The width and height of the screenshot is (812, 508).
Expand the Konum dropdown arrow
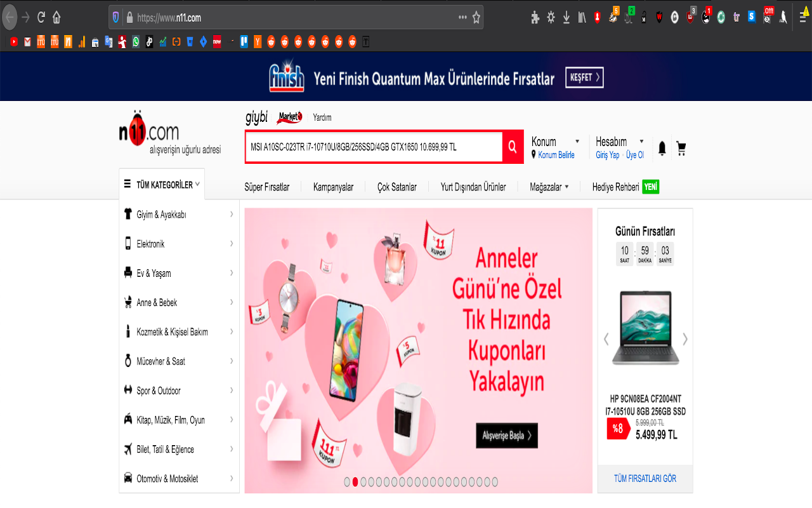point(577,142)
